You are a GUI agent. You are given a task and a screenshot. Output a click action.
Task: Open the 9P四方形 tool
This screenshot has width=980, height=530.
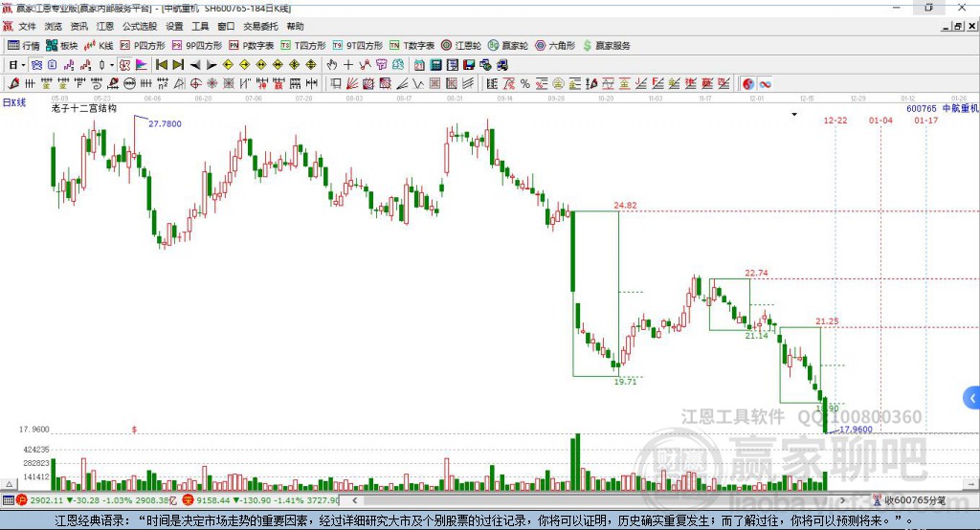pos(197,46)
